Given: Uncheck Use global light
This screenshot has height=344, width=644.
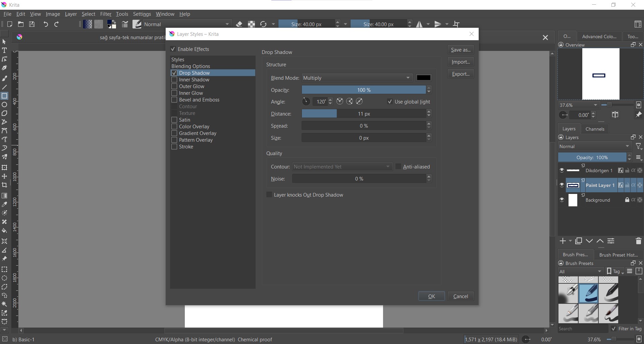Looking at the screenshot, I should pos(390,102).
